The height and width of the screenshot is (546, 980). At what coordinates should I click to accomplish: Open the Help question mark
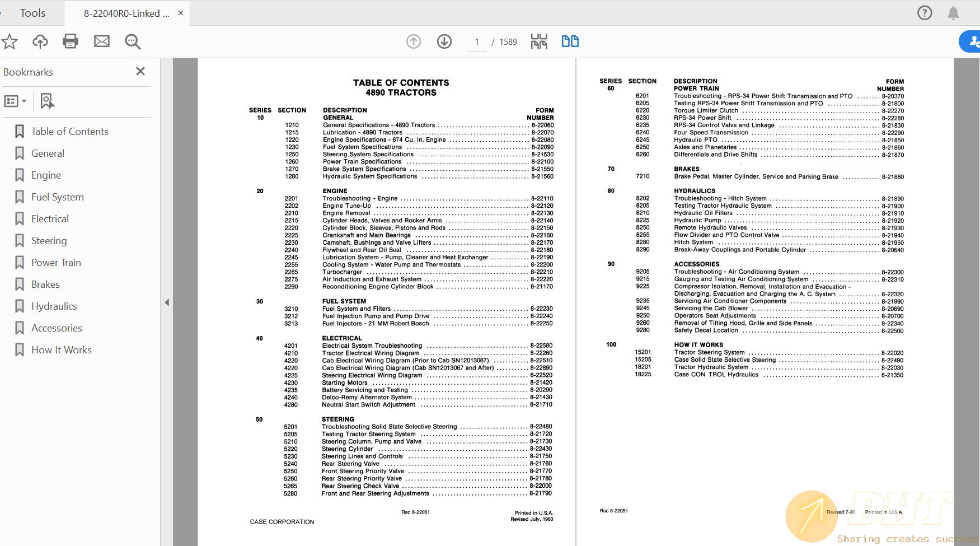pos(924,12)
